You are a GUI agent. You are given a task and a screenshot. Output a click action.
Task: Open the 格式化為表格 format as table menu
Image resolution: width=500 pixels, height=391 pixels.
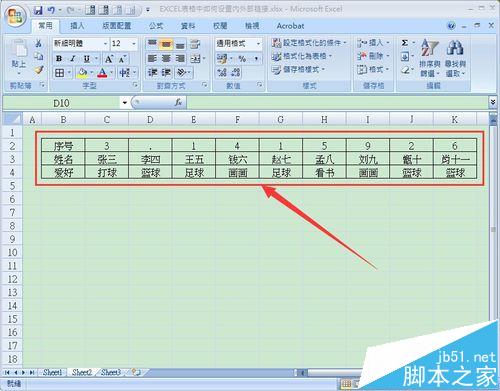click(302, 56)
